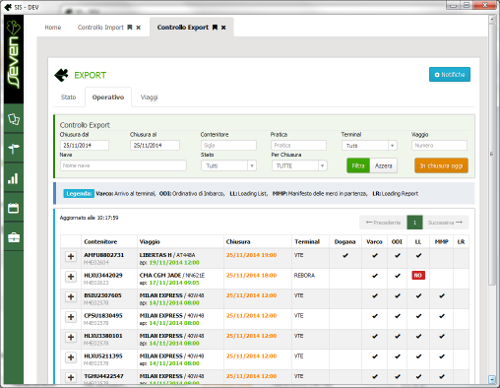Viewport: 500px width, 388px height.
Task: Go to Successiva page
Action: point(445,222)
